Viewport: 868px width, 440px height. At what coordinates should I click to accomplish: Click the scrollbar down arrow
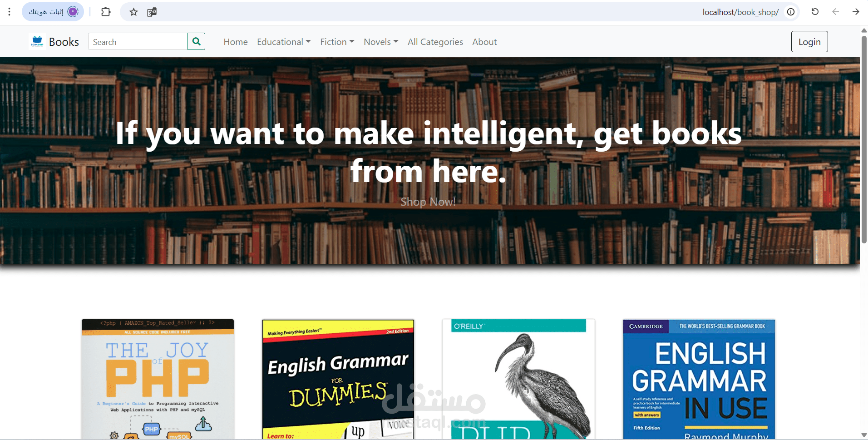[864, 435]
